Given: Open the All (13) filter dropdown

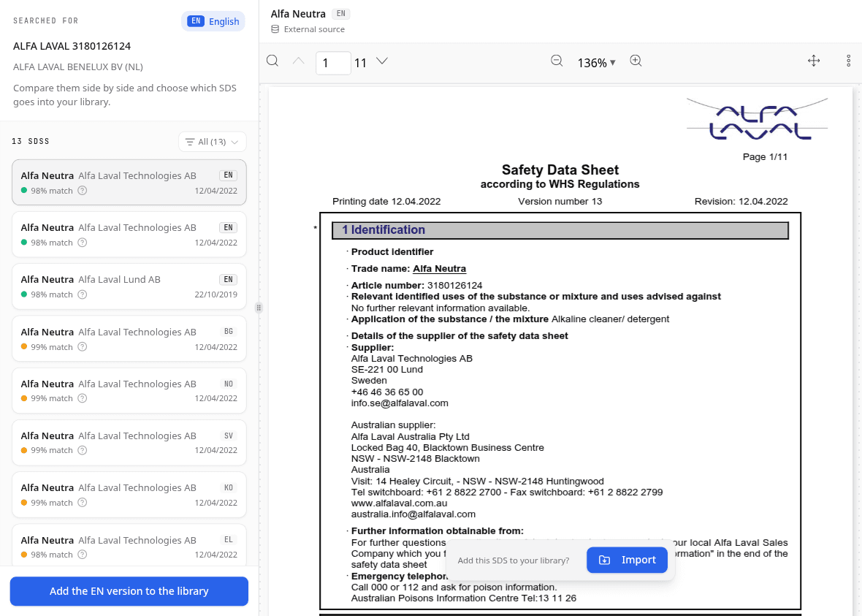Looking at the screenshot, I should pos(212,142).
